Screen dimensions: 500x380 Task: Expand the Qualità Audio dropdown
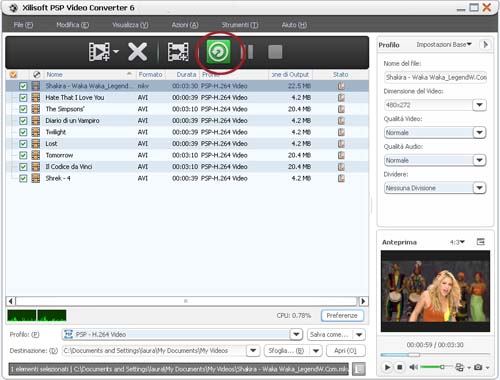click(x=479, y=160)
